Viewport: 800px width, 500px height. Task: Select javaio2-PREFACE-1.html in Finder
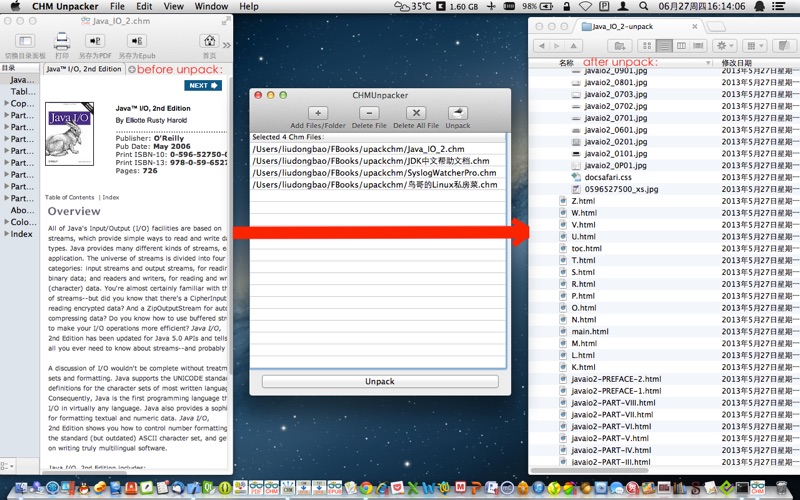616,391
